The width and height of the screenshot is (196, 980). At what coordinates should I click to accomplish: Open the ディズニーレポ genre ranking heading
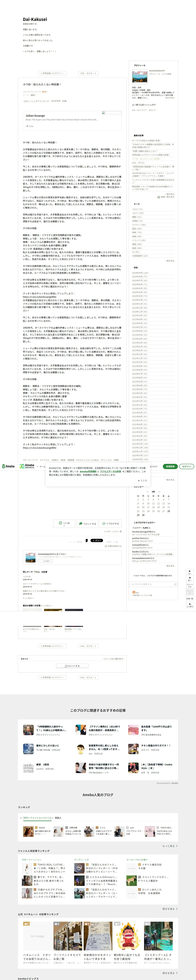82,859
